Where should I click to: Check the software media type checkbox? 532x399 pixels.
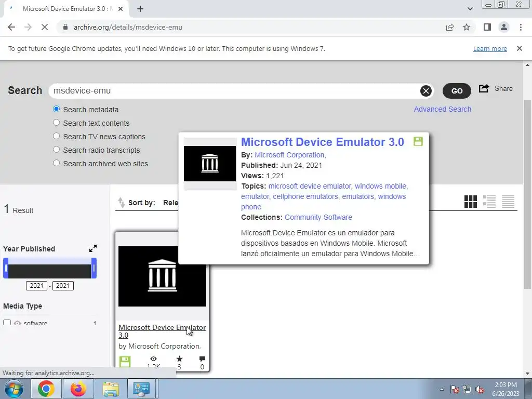7,322
